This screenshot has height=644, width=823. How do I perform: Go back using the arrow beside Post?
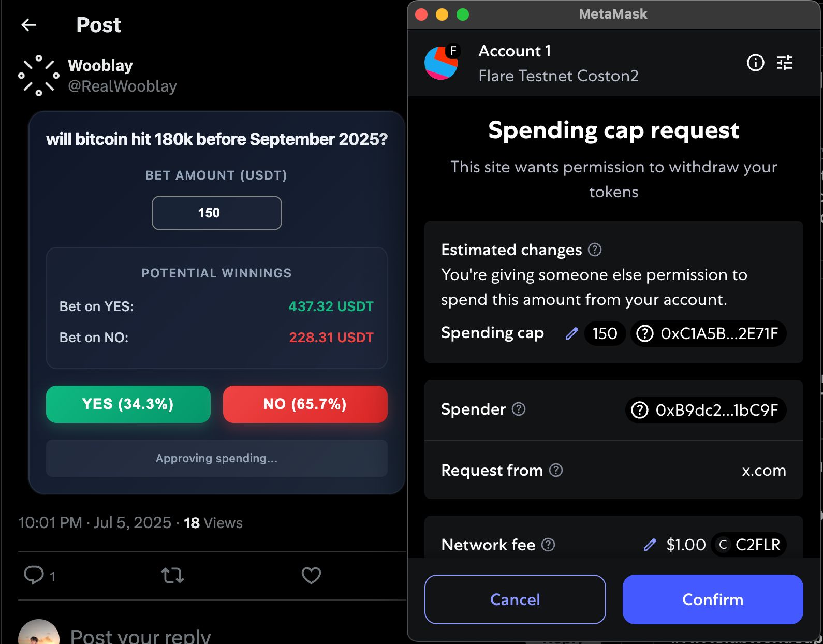[x=29, y=24]
